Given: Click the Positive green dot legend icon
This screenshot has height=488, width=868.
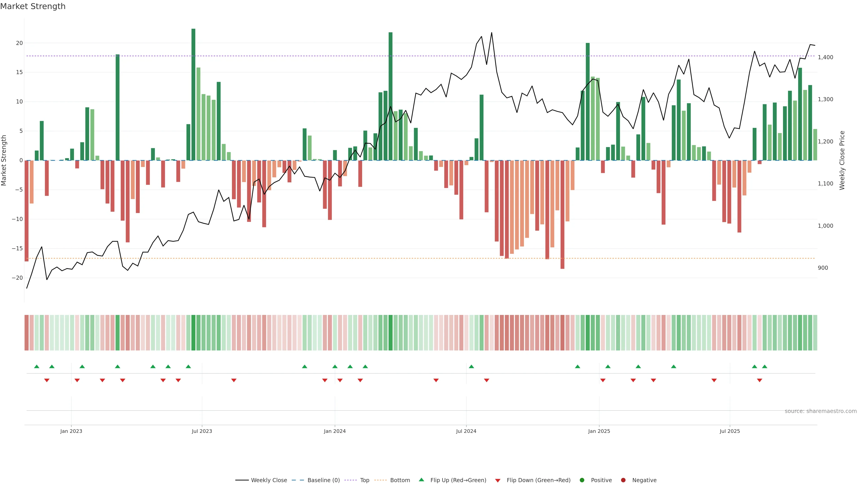Looking at the screenshot, I should click(582, 480).
